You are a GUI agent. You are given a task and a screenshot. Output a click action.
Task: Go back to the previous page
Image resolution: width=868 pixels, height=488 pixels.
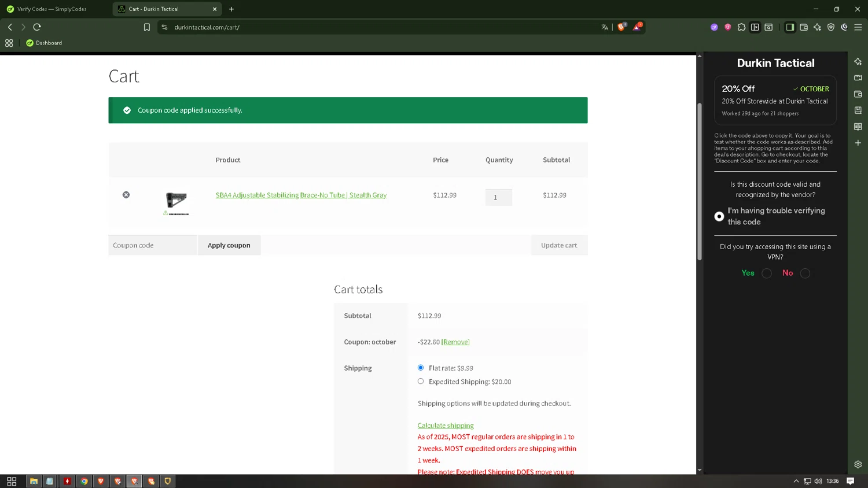tap(10, 27)
